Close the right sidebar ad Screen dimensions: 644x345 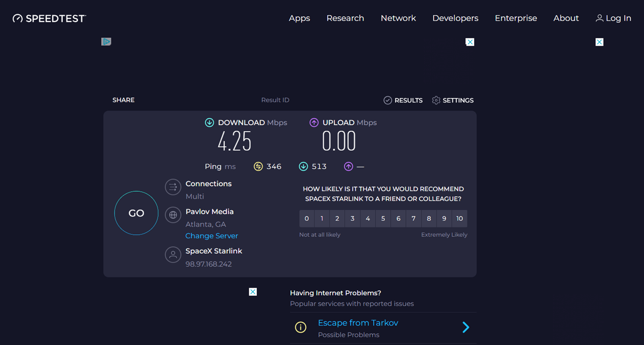click(x=599, y=42)
